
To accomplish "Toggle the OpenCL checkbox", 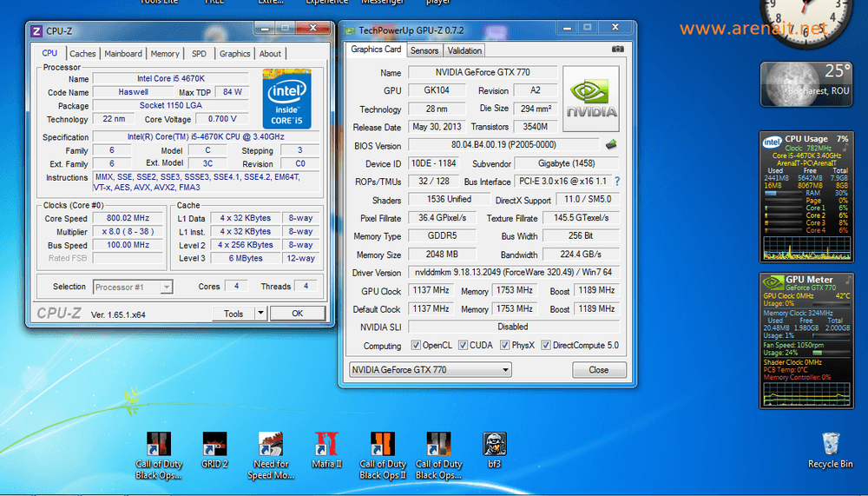I will click(416, 346).
